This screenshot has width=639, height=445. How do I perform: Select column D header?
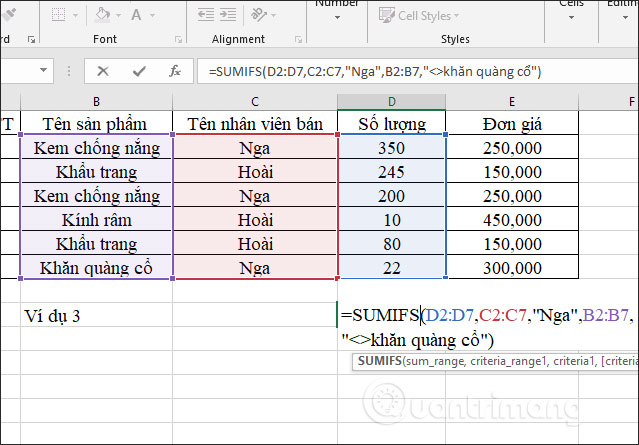tap(392, 101)
